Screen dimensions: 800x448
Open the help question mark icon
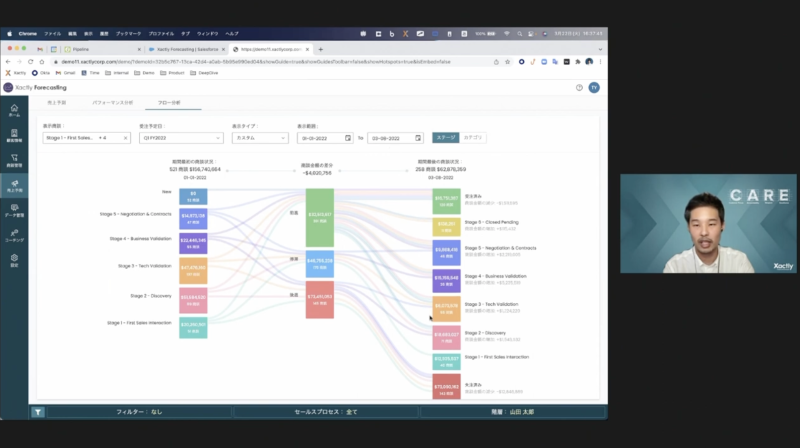[579, 87]
